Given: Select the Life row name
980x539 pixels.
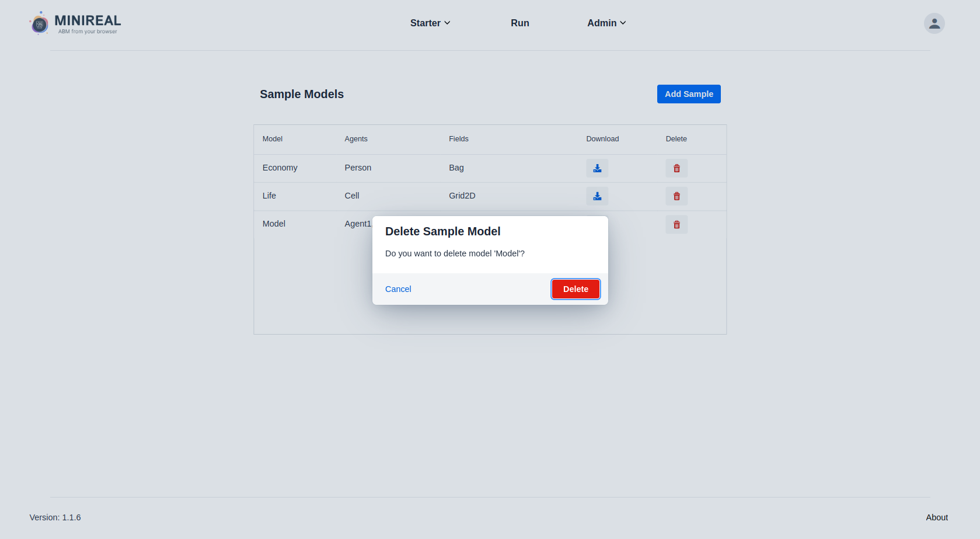Looking at the screenshot, I should tap(269, 196).
